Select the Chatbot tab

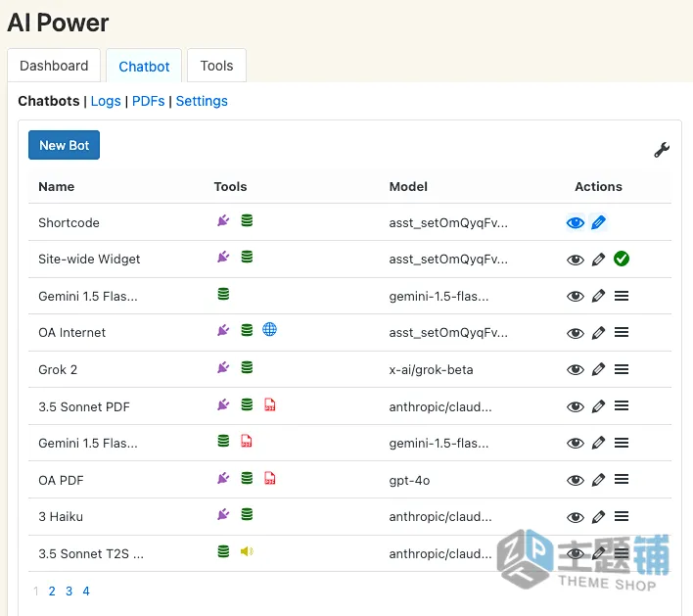144,67
